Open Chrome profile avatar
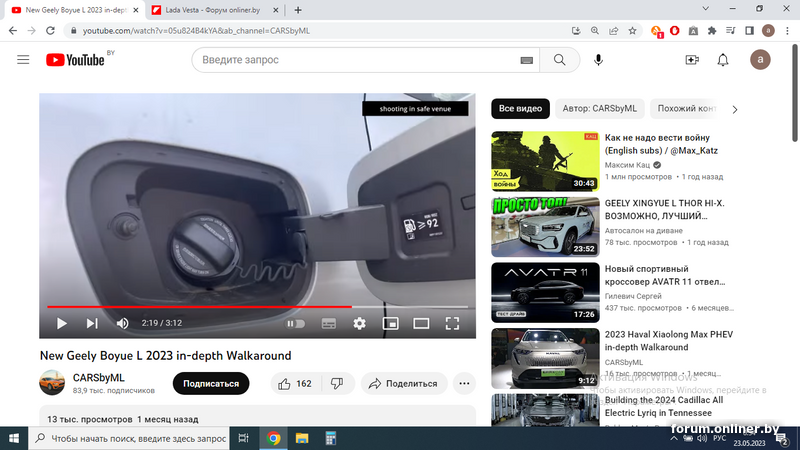Image resolution: width=800 pixels, height=450 pixels. tap(768, 31)
